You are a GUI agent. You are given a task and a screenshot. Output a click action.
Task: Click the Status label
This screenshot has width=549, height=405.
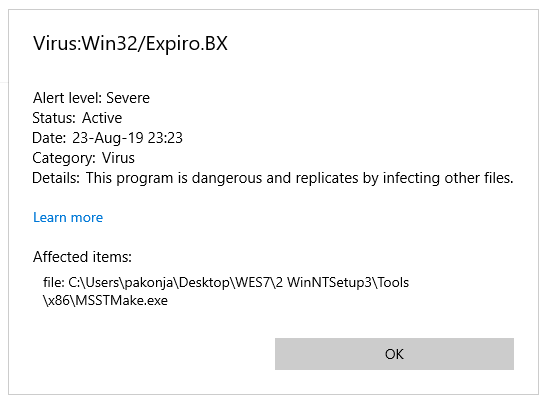(54, 118)
